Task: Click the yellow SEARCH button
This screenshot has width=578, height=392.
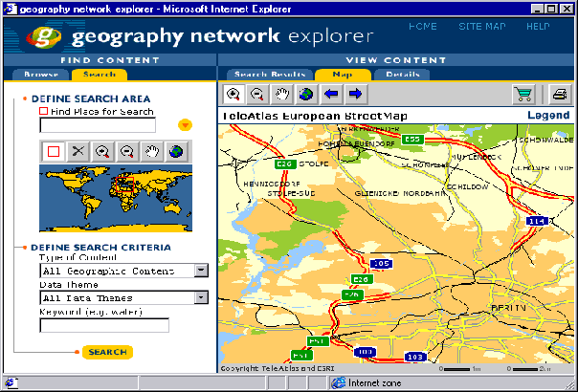Action: [107, 352]
